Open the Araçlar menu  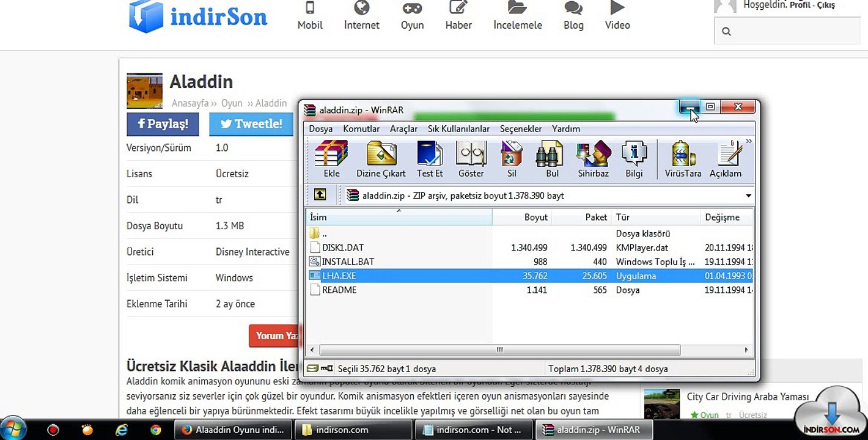403,129
